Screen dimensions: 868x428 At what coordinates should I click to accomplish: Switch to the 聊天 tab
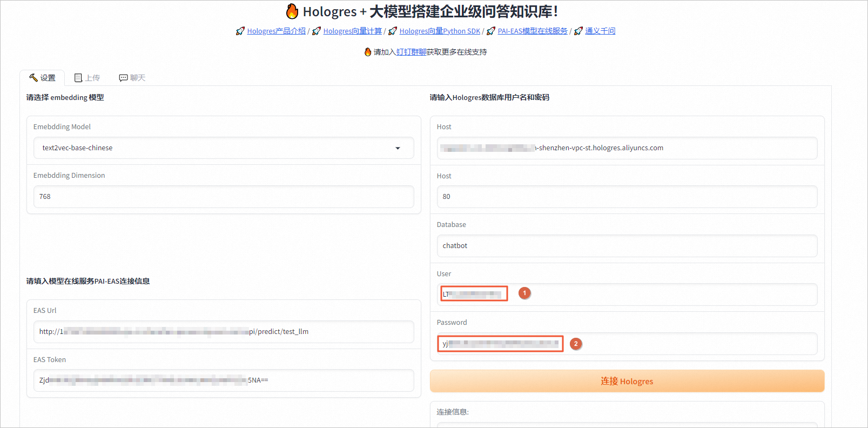pos(132,78)
